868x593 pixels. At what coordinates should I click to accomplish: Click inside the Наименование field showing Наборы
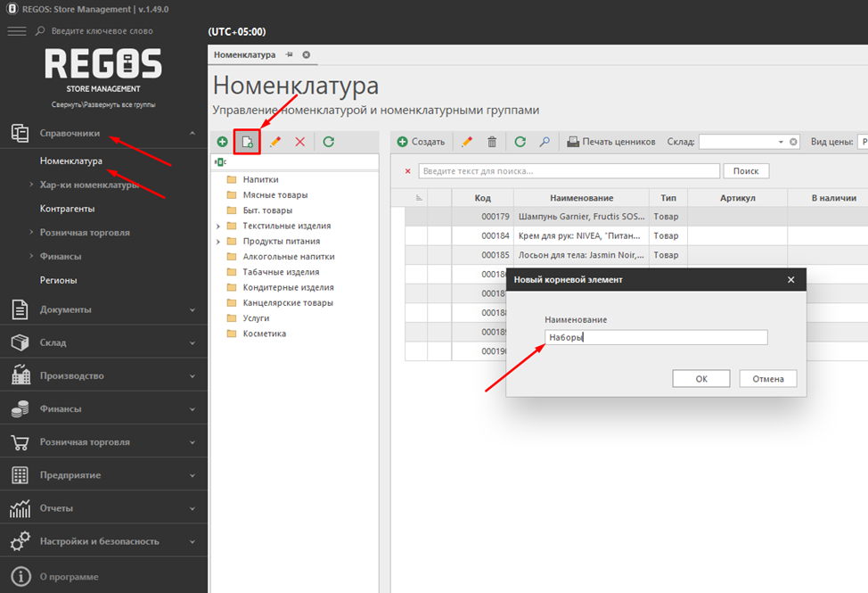pos(656,337)
